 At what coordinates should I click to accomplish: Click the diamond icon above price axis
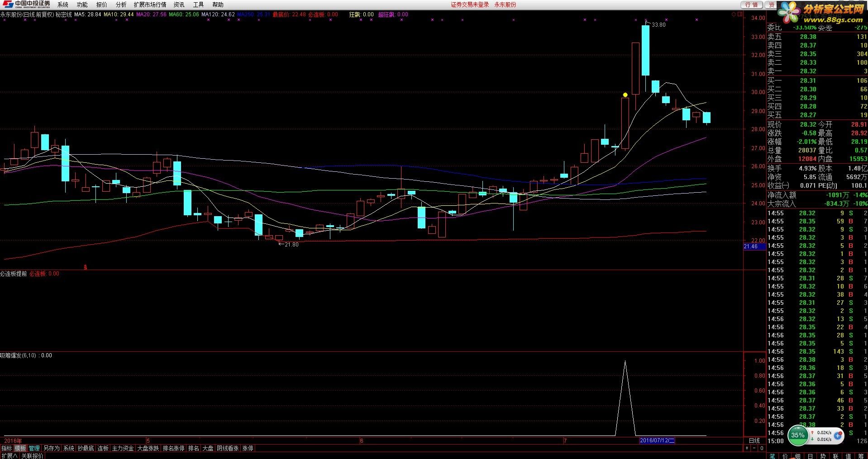click(x=734, y=14)
